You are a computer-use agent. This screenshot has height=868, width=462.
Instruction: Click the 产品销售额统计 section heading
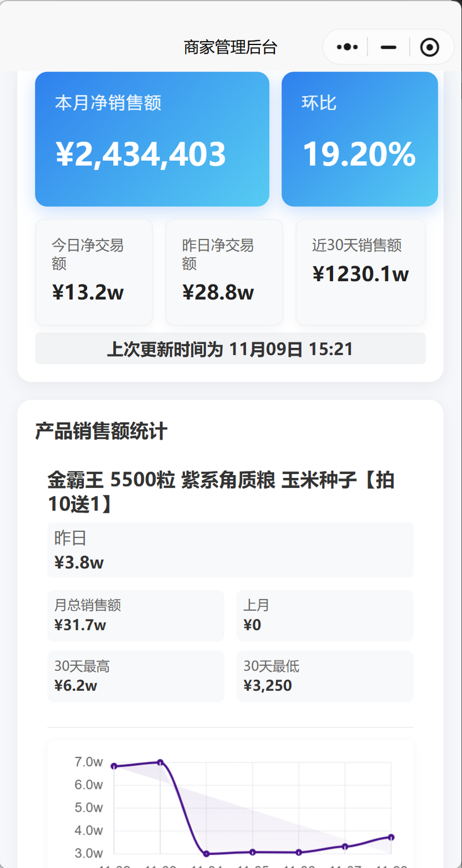tap(101, 431)
